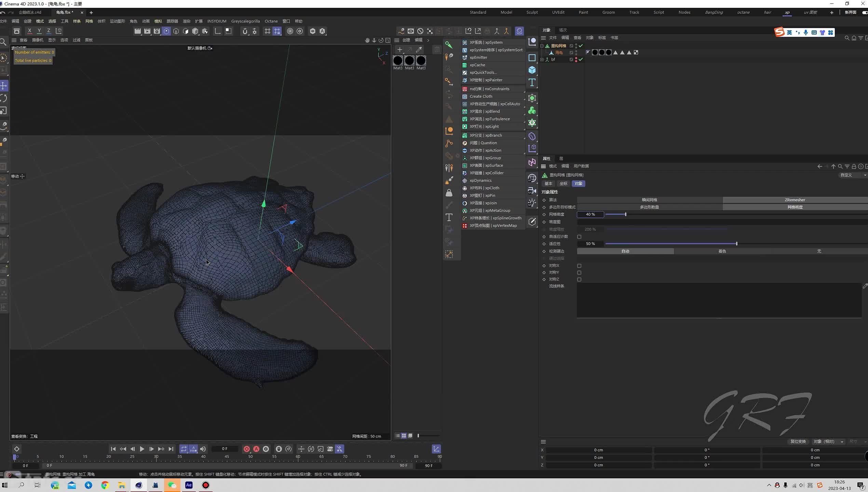This screenshot has width=868, height=492.
Task: Open the viewport hamburger menu
Action: click(14, 40)
